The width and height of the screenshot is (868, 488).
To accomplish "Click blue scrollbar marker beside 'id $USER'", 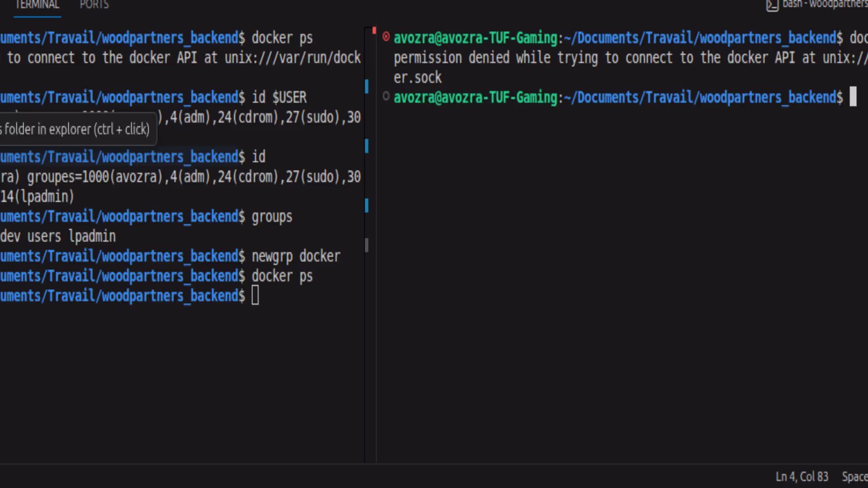I will click(367, 86).
